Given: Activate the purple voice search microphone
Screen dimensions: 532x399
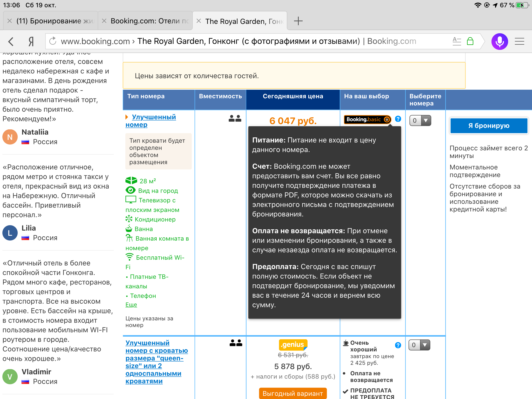Looking at the screenshot, I should point(500,41).
